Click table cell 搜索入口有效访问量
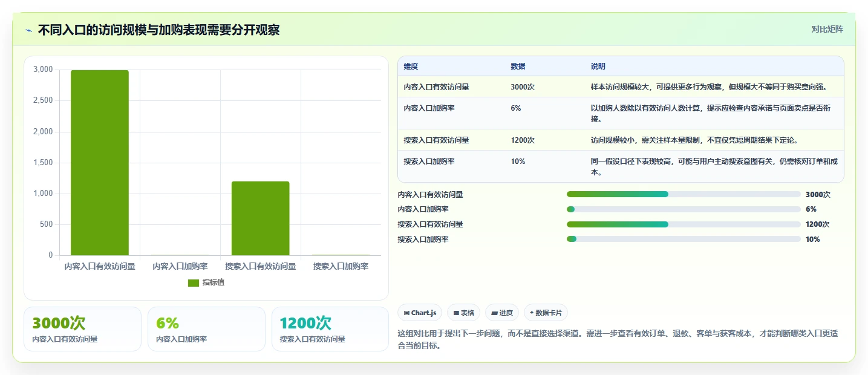The image size is (868, 375). [x=436, y=140]
